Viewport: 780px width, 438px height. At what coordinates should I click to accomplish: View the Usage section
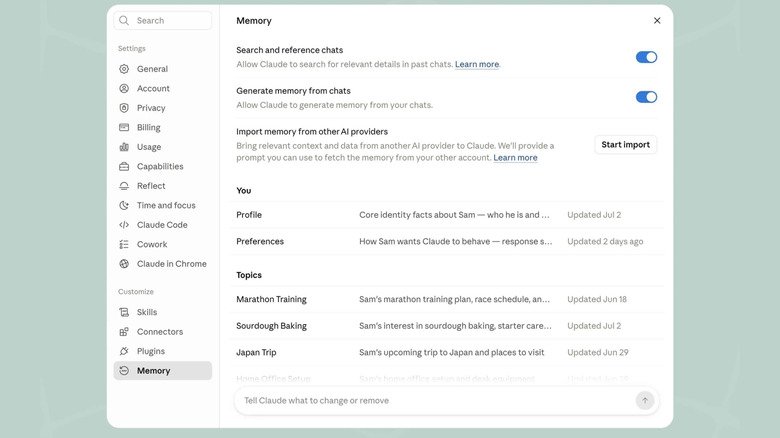coord(163,147)
